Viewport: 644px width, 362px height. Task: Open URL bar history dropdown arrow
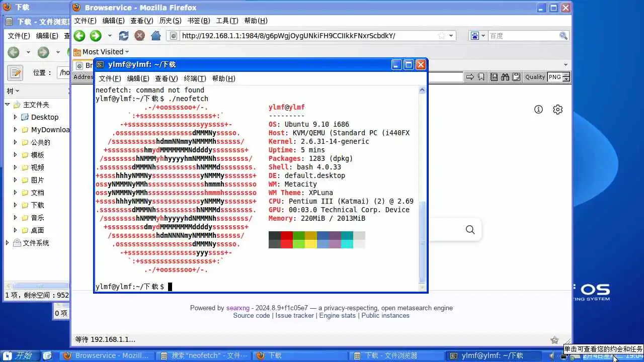coord(451,36)
